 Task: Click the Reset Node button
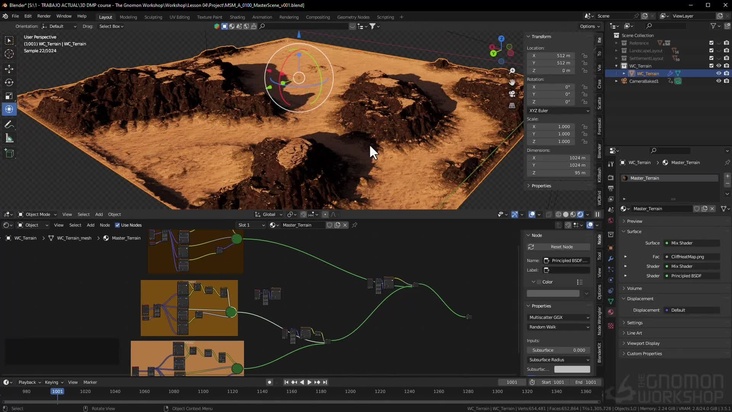point(561,247)
